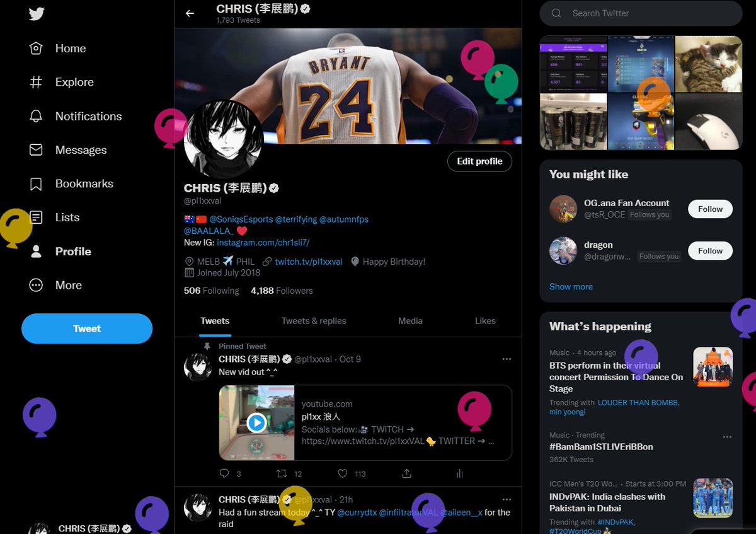Click the Home house icon
This screenshot has width=756, height=534.
(36, 49)
